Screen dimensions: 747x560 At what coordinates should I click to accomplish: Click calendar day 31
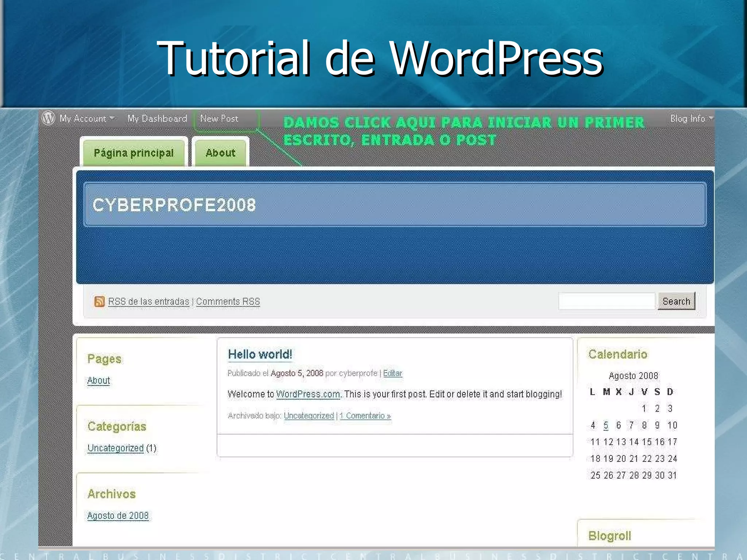pyautogui.click(x=672, y=475)
